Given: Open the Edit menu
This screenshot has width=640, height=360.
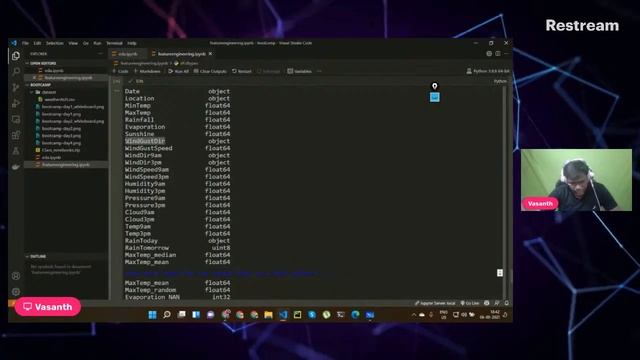Looking at the screenshot, I should click(37, 43).
